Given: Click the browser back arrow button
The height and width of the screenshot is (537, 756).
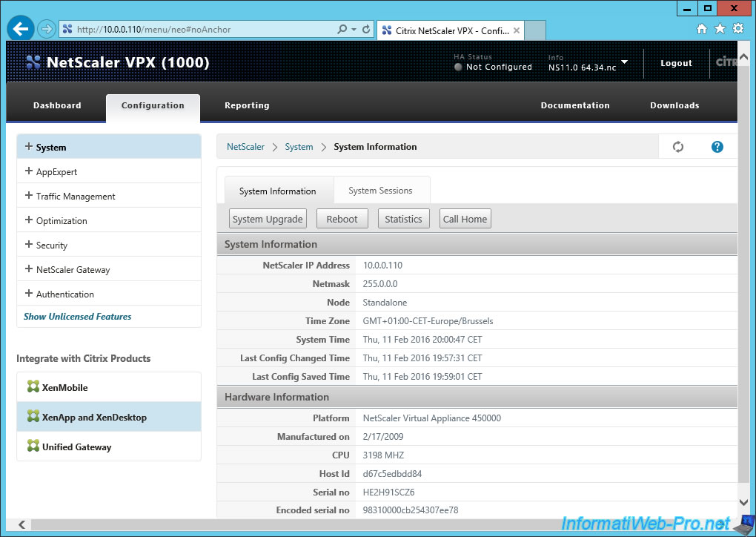Looking at the screenshot, I should 20,29.
